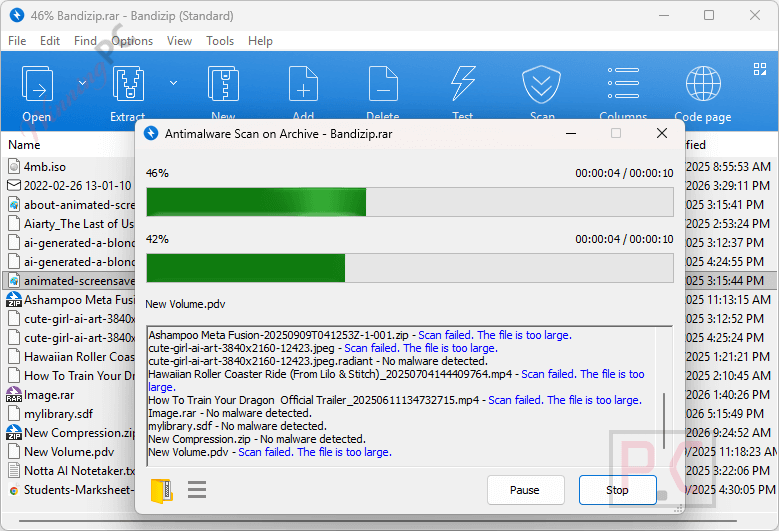Click the main window horizontal scrollbar

(378, 521)
